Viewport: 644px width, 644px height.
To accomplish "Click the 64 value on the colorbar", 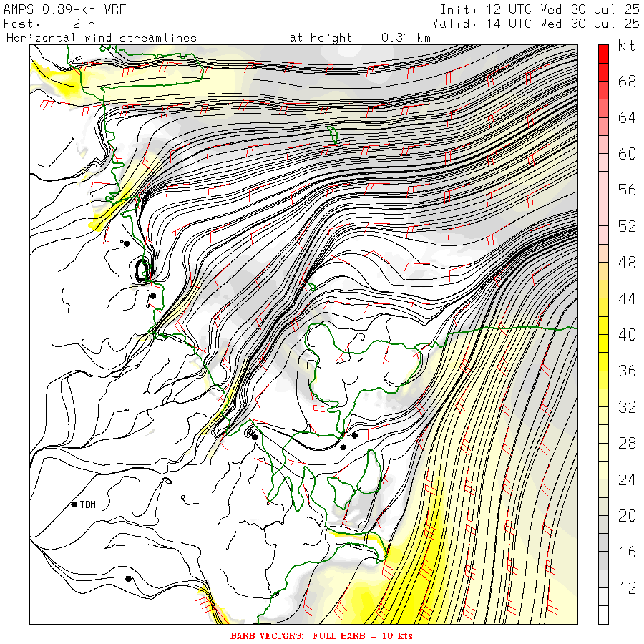I will pyautogui.click(x=627, y=118).
